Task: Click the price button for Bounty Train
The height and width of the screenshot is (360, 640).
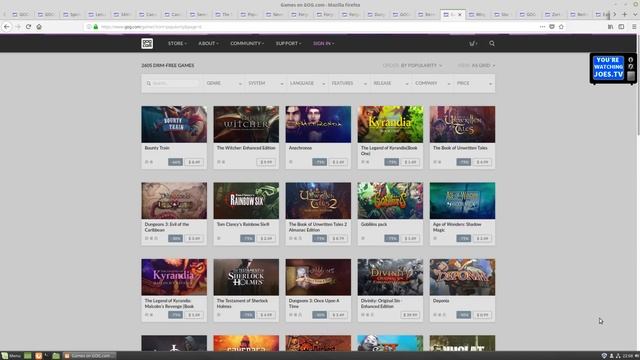Action: tap(194, 162)
